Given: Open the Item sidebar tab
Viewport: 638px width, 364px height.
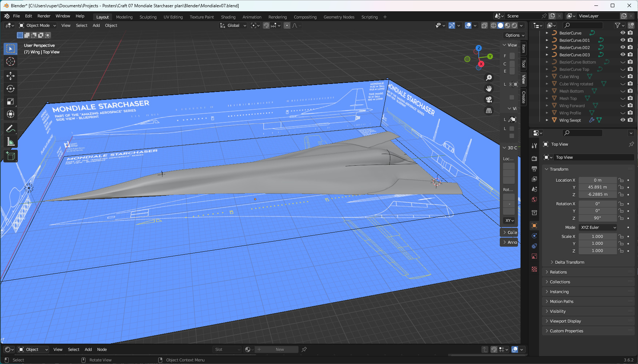Looking at the screenshot, I should 523,48.
